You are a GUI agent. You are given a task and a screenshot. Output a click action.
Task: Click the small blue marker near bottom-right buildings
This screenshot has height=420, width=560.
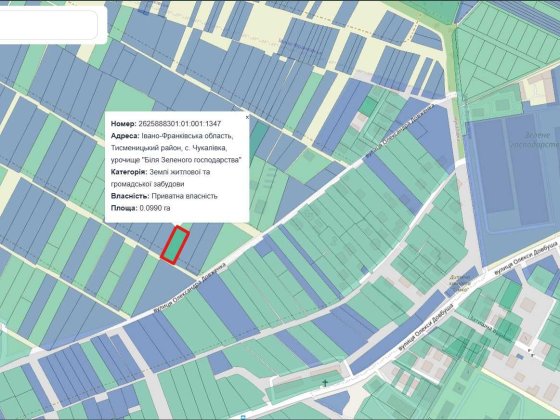520,356
